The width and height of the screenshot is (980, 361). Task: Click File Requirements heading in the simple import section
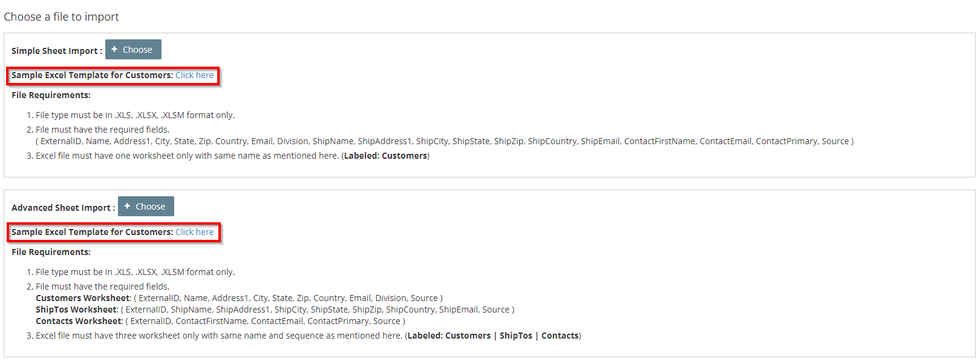51,95
